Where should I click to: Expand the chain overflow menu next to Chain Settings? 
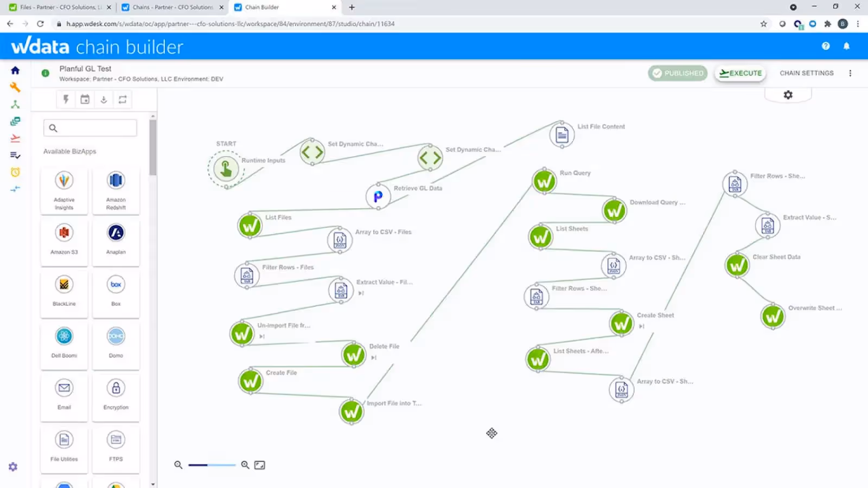(850, 73)
